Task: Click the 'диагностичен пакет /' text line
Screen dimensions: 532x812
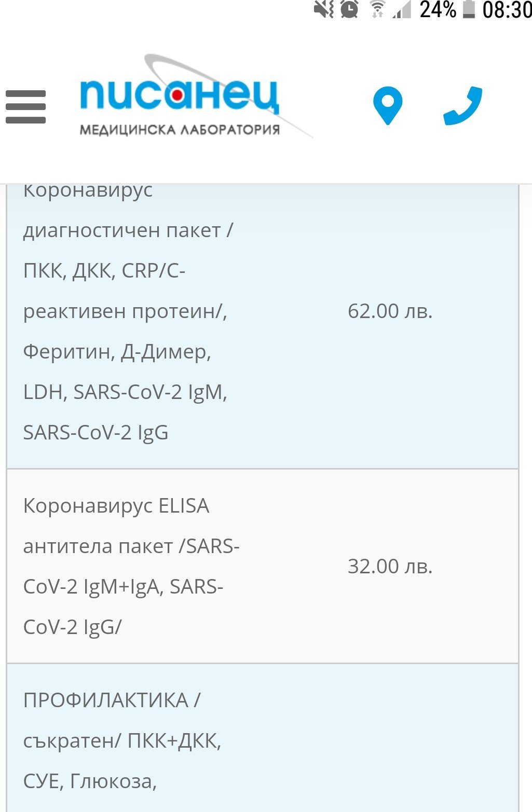Action: tap(128, 230)
